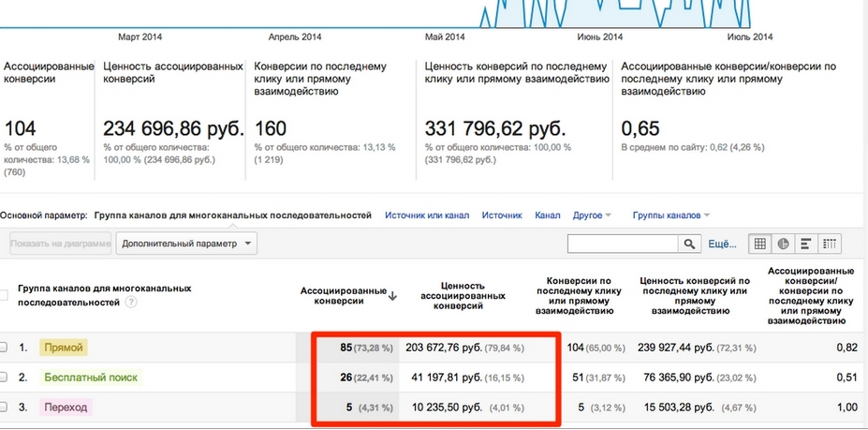Select the Канал dimension
868x430 pixels.
coord(547,215)
